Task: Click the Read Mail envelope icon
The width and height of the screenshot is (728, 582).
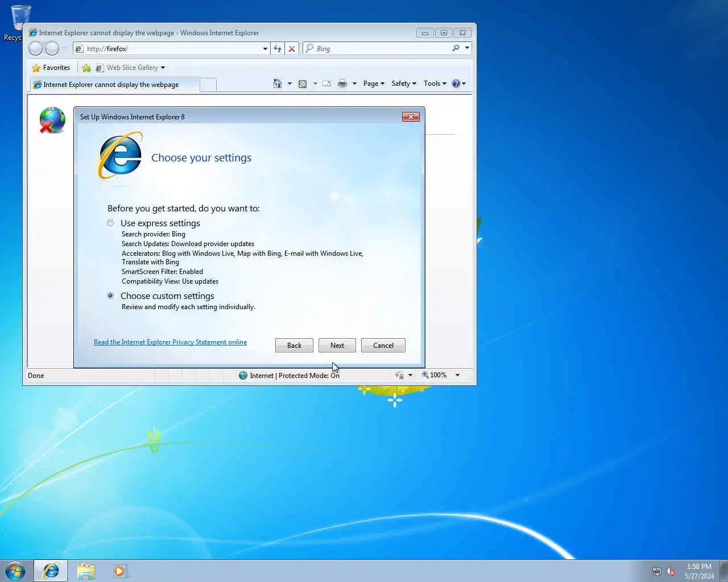Action: coord(326,84)
